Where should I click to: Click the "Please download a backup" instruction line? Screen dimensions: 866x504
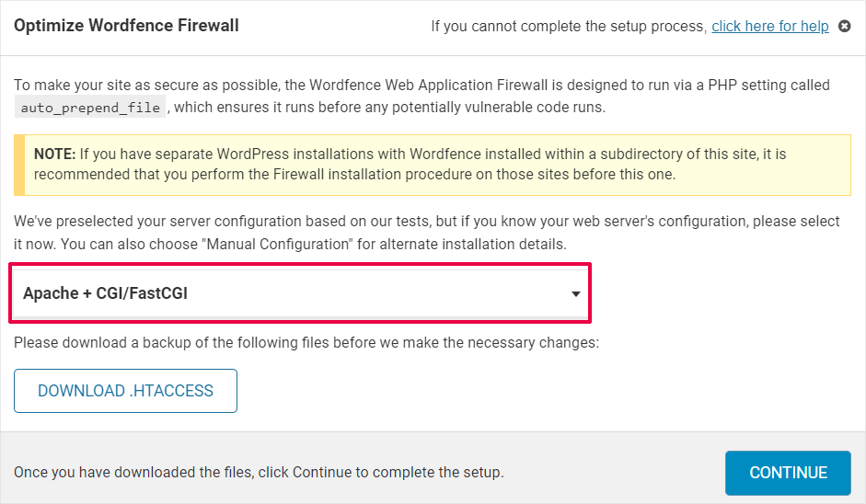pyautogui.click(x=306, y=343)
